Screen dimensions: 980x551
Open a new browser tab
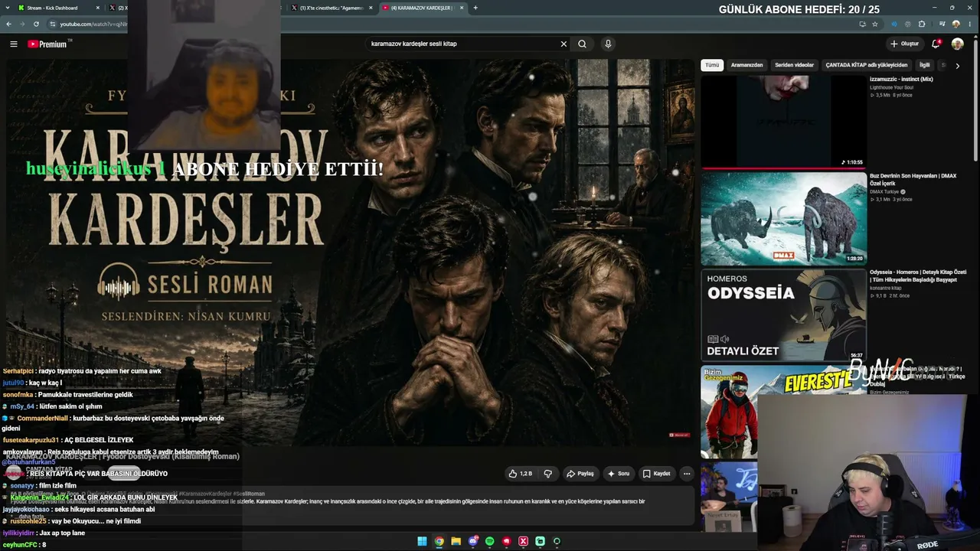(475, 8)
